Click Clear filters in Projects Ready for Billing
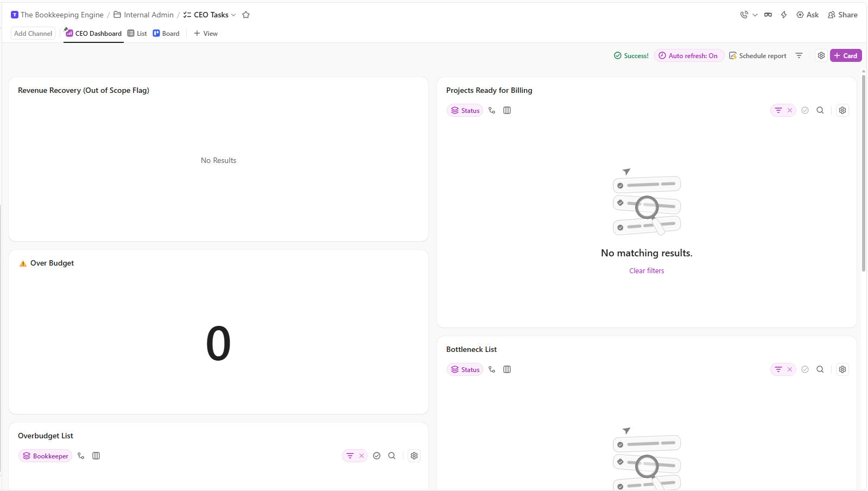 [x=647, y=270]
